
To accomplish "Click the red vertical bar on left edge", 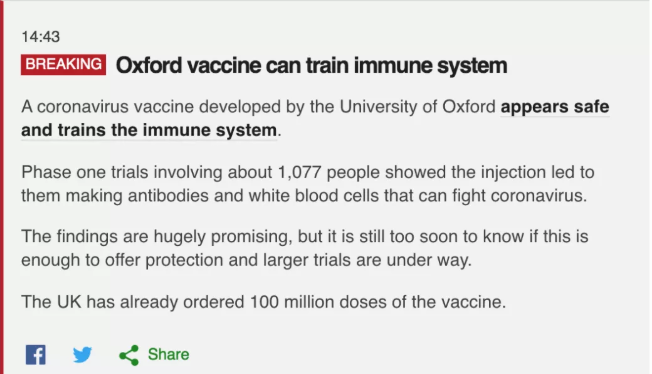I will point(2,187).
